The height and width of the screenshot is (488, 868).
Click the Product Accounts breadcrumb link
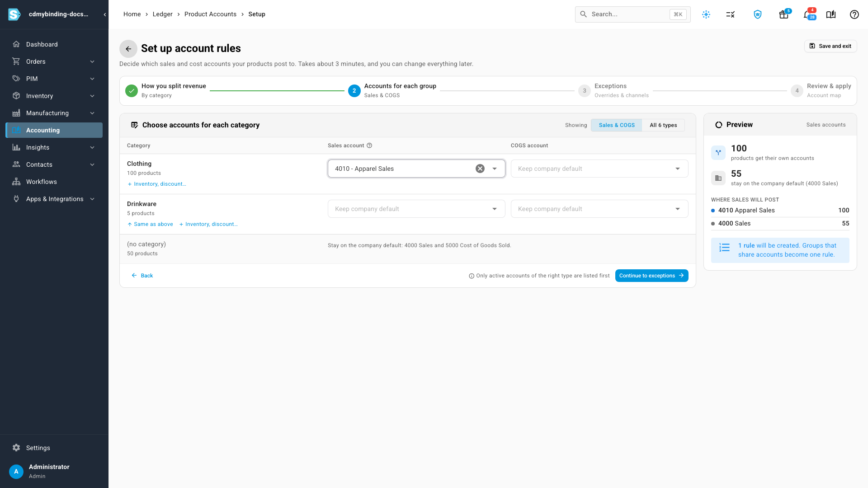tap(210, 14)
